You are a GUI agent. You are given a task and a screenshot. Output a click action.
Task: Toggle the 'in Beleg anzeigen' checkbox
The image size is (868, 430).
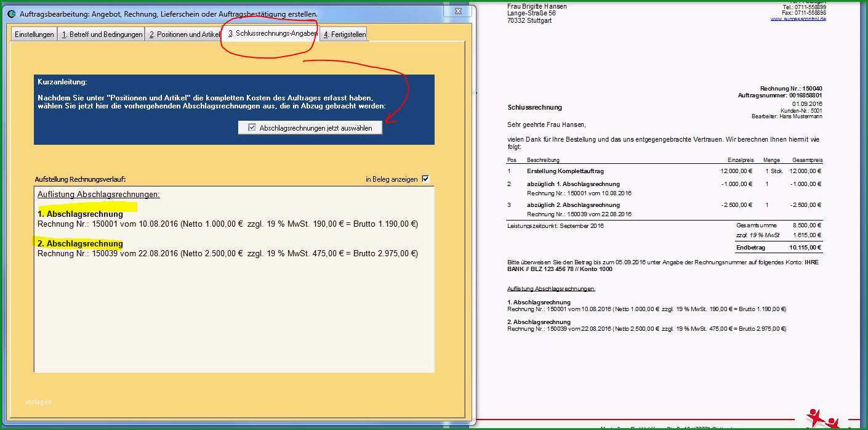(x=425, y=179)
